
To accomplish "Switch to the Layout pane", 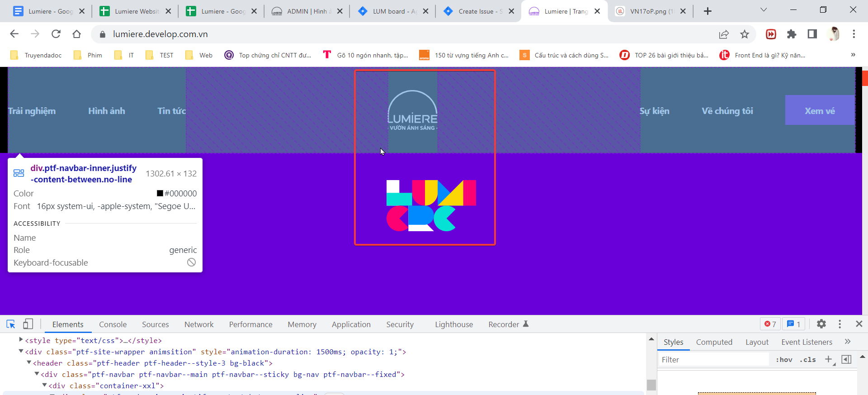I will [757, 342].
